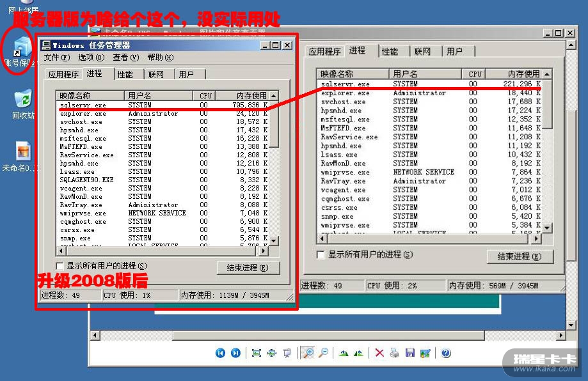Screen dimensions: 588x381
Task: Open the 帮助(H) menu
Action: [x=161, y=58]
